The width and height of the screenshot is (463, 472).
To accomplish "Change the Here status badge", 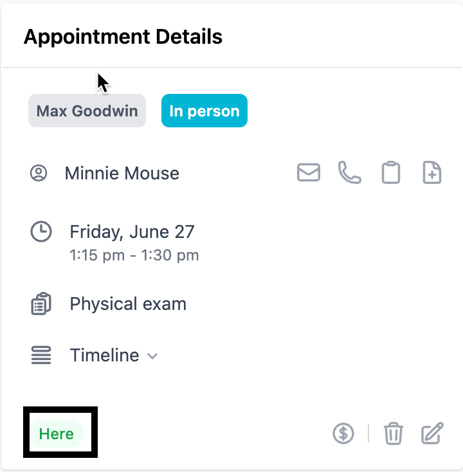I will pos(56,434).
